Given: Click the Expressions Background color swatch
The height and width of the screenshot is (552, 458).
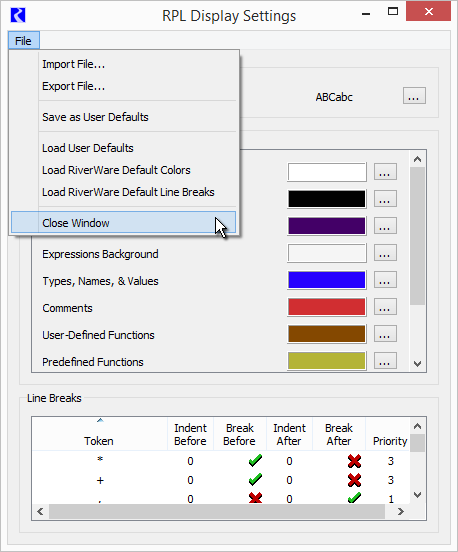Looking at the screenshot, I should [327, 253].
